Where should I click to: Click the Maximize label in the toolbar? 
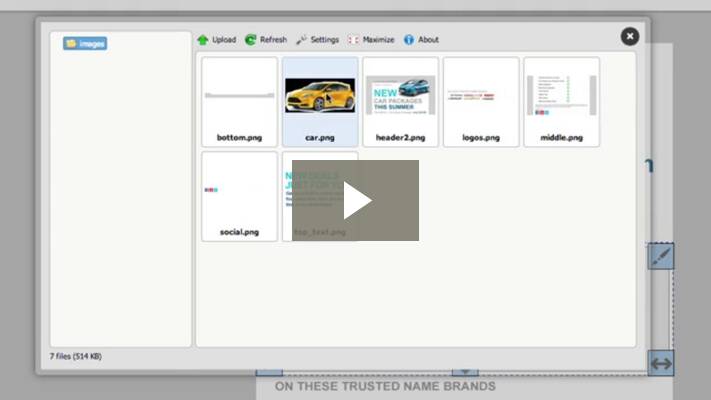point(379,40)
